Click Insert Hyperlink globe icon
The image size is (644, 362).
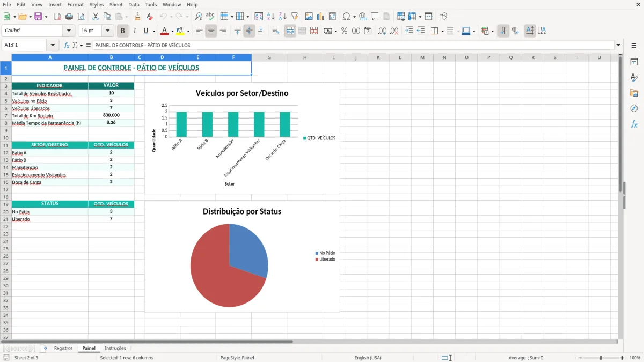[363, 17]
